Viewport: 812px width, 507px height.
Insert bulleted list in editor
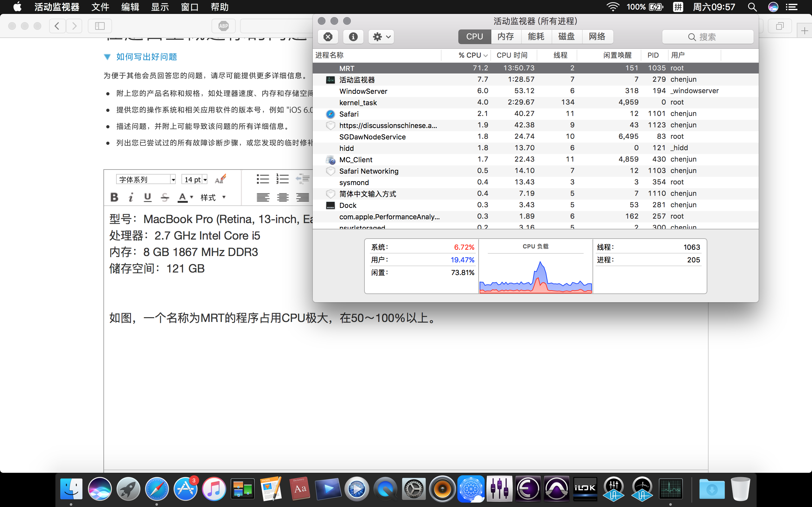tap(263, 179)
